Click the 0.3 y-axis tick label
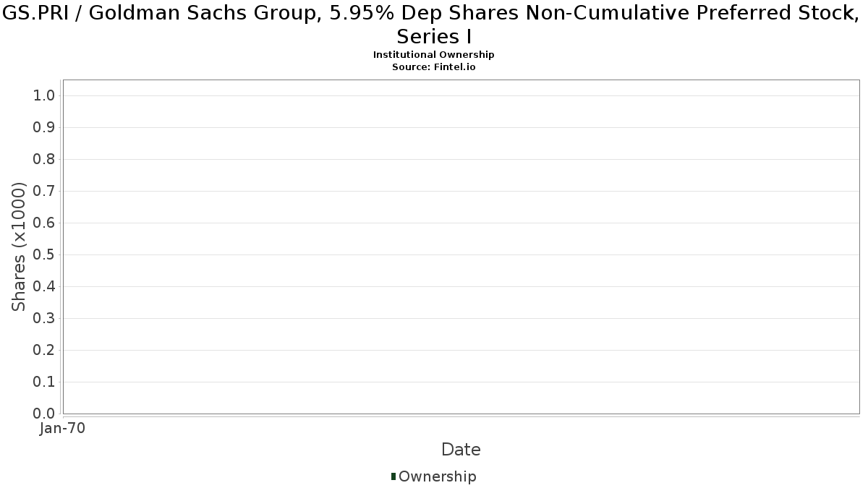Image resolution: width=868 pixels, height=488 pixels. tap(45, 319)
